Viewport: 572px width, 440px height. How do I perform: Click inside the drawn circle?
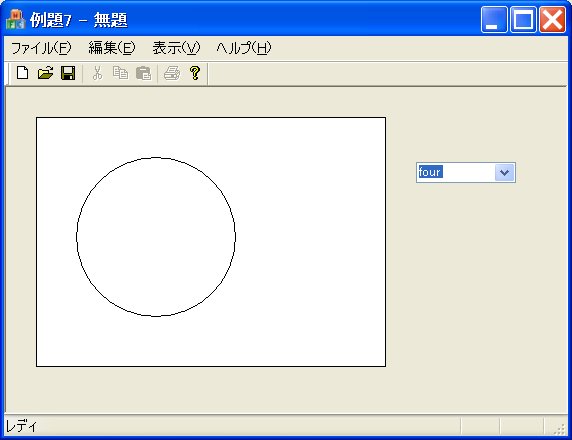[x=156, y=237]
